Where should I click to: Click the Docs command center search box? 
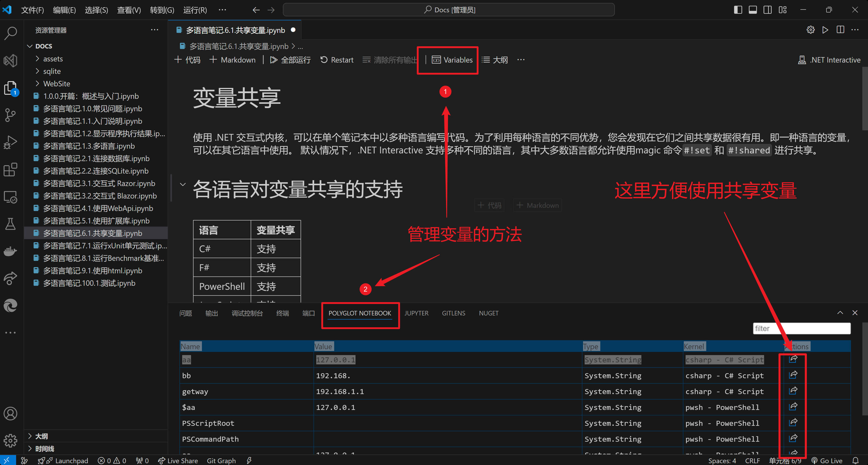coord(449,10)
